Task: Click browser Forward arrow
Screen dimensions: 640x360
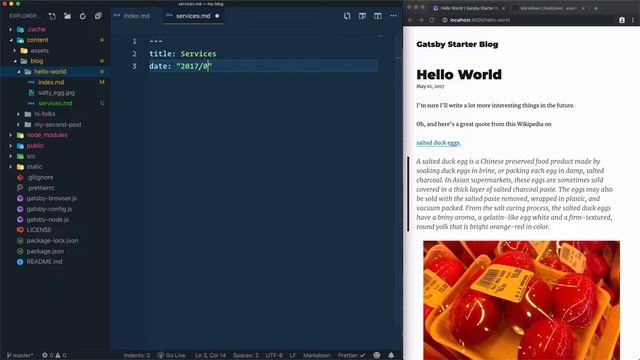Action: 421,20
